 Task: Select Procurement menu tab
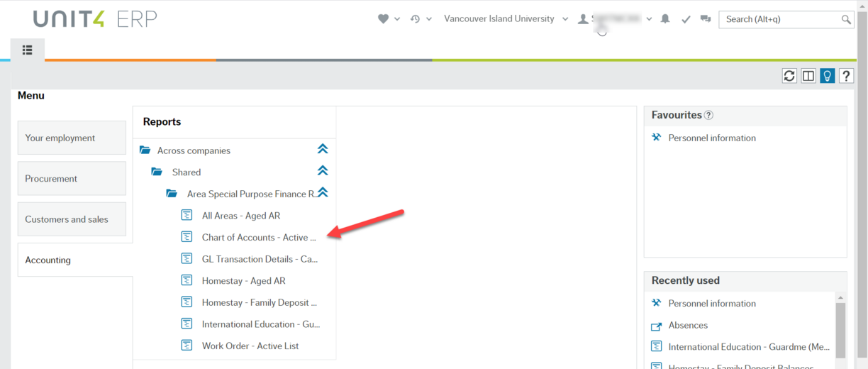pyautogui.click(x=72, y=178)
